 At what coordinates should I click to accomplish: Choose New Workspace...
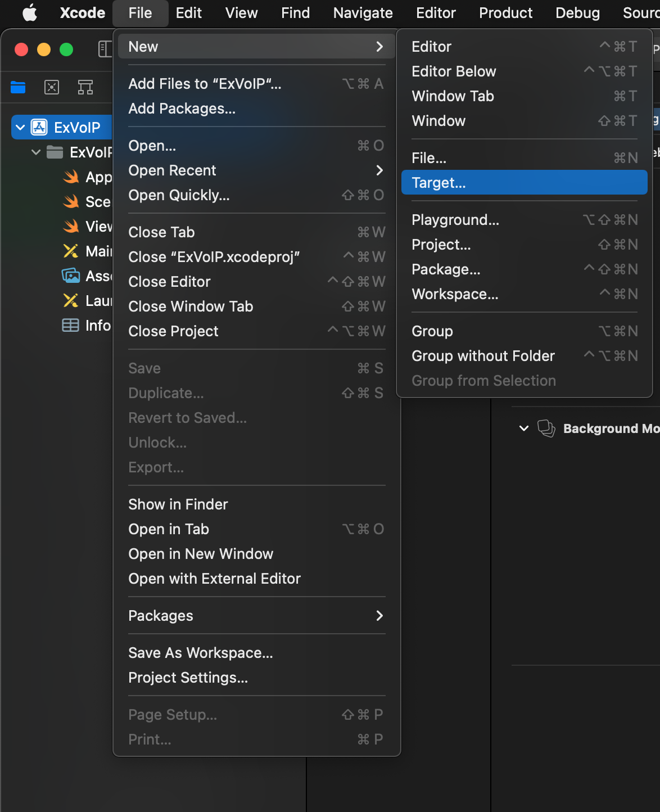click(x=525, y=294)
